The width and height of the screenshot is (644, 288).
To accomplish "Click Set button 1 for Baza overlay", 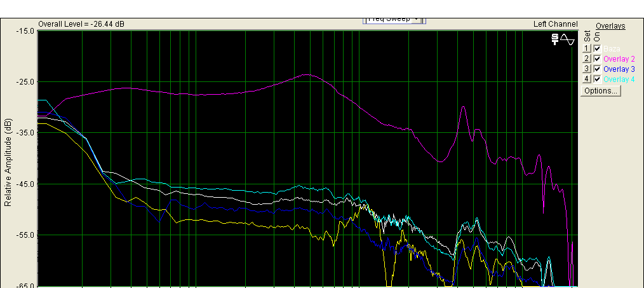I will pos(587,48).
